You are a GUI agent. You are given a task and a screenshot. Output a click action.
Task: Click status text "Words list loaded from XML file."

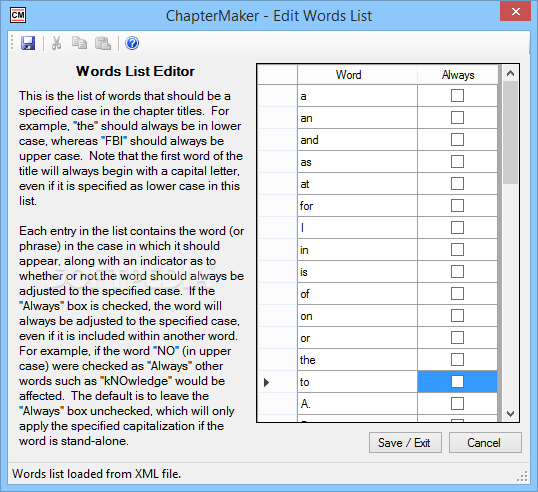point(96,474)
